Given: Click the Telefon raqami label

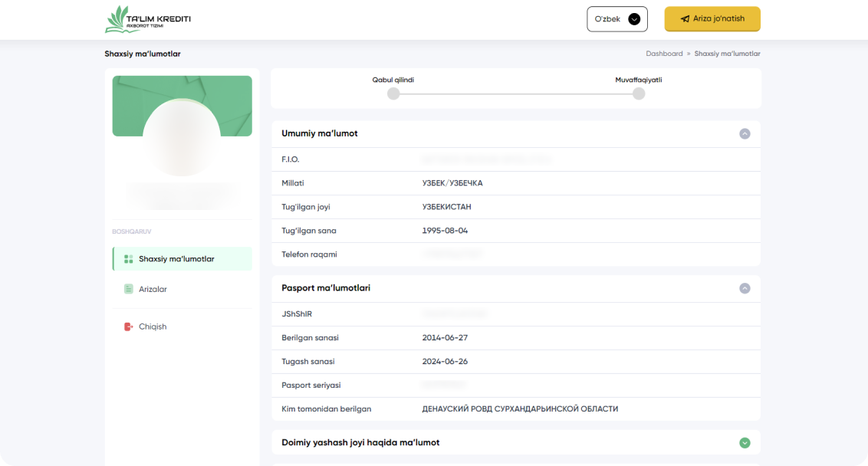Looking at the screenshot, I should [310, 254].
